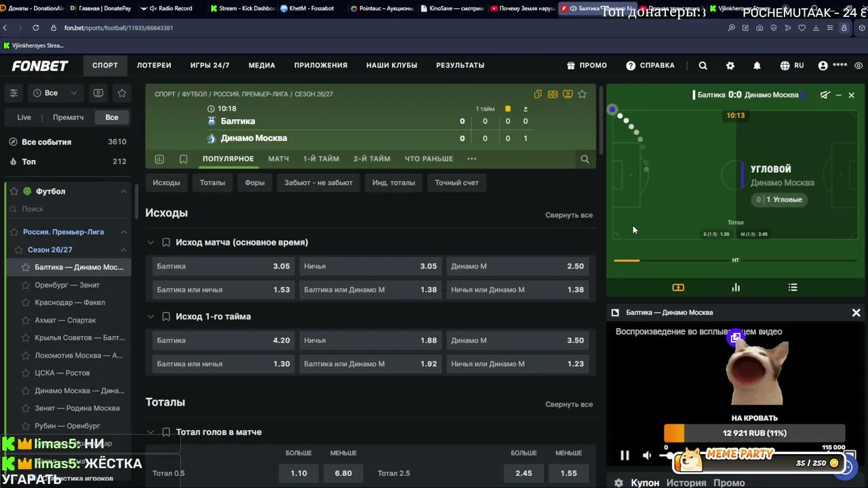Switch to the История tab in the coupon panel
Viewport: 868px width, 488px height.
(686, 483)
